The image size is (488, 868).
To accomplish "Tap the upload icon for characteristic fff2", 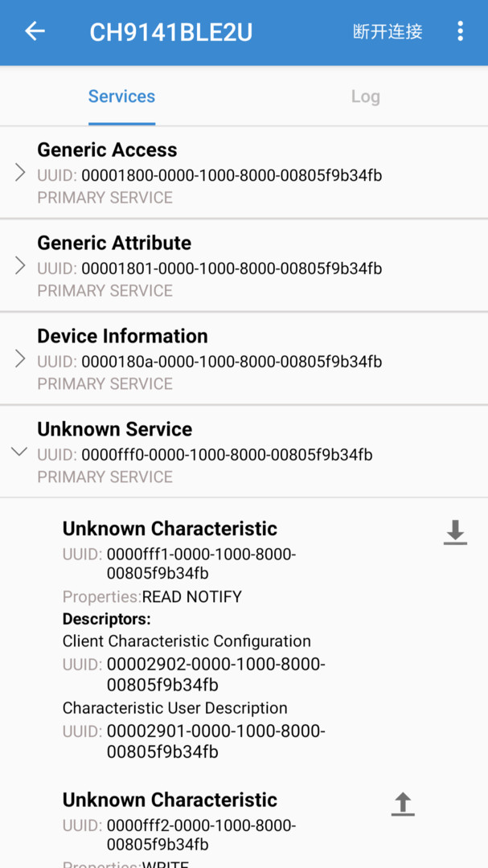I will pyautogui.click(x=403, y=804).
